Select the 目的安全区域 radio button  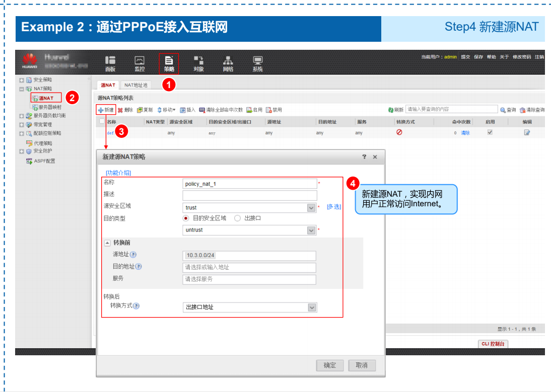[186, 218]
